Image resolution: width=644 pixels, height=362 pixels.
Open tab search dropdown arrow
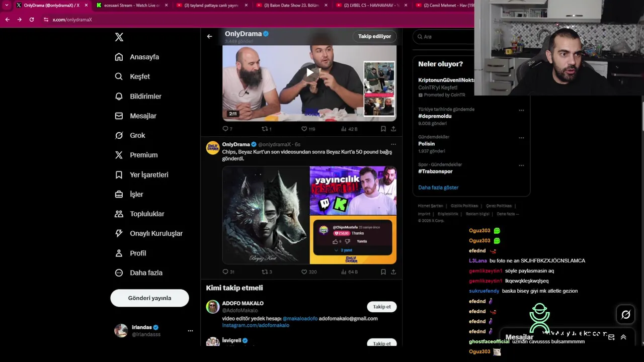pyautogui.click(x=7, y=5)
